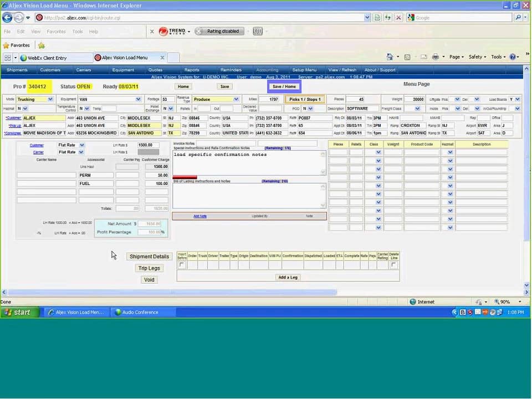Open the Reports menu
This screenshot has height=399, width=532.
coord(192,70)
